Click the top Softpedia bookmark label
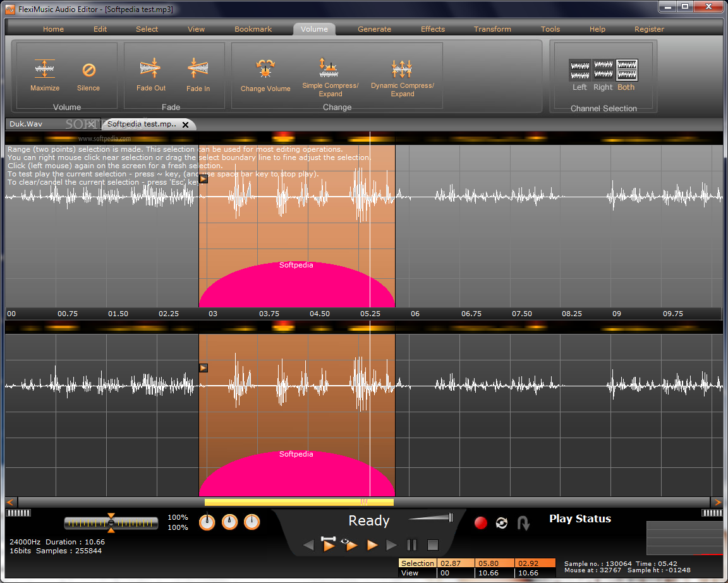 click(x=296, y=265)
